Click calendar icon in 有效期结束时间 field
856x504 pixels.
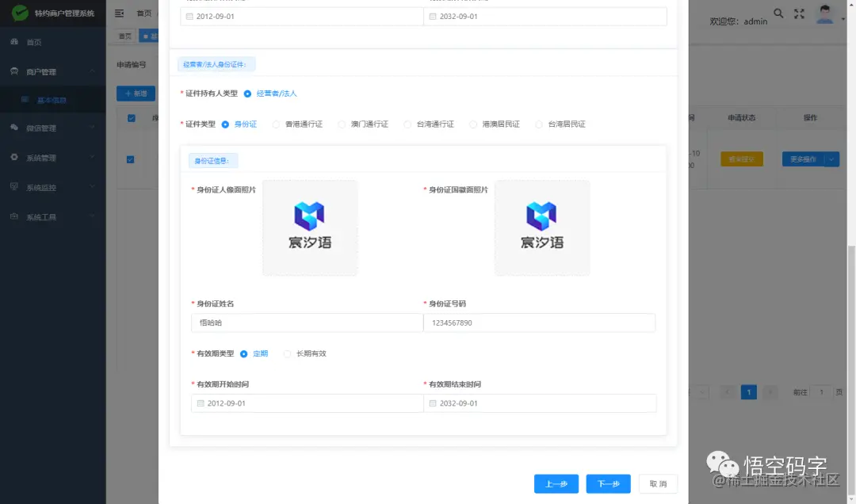[433, 403]
